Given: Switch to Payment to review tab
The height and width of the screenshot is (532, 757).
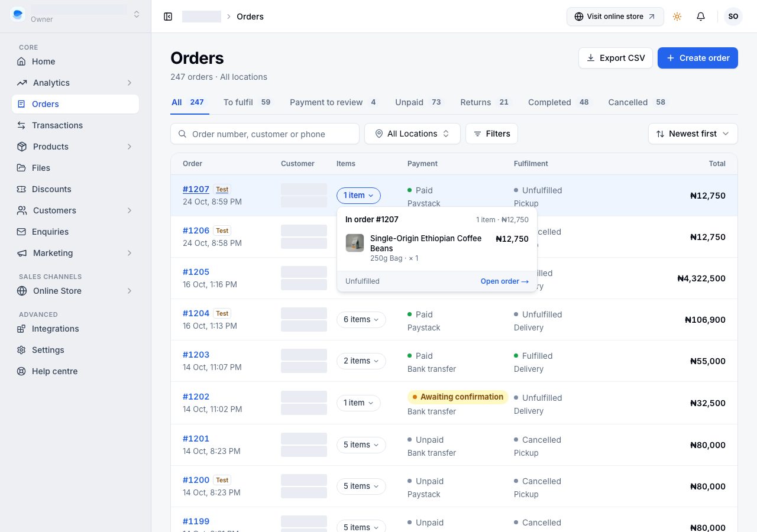Looking at the screenshot, I should pyautogui.click(x=334, y=102).
